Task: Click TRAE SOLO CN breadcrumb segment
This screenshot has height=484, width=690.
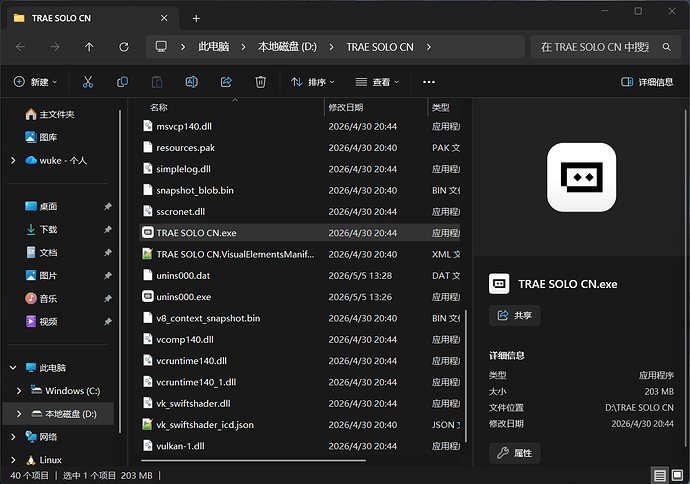Action: (380, 47)
